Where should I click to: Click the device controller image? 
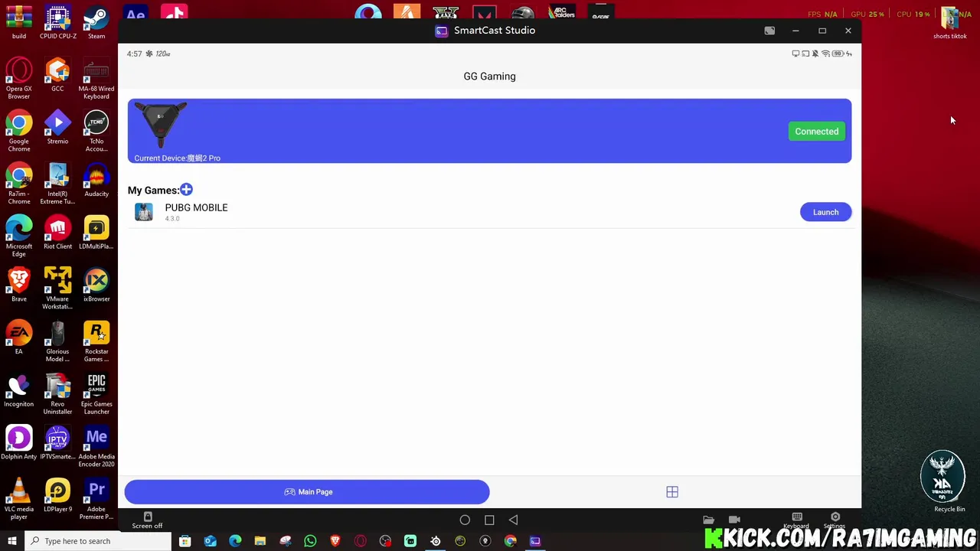point(161,125)
